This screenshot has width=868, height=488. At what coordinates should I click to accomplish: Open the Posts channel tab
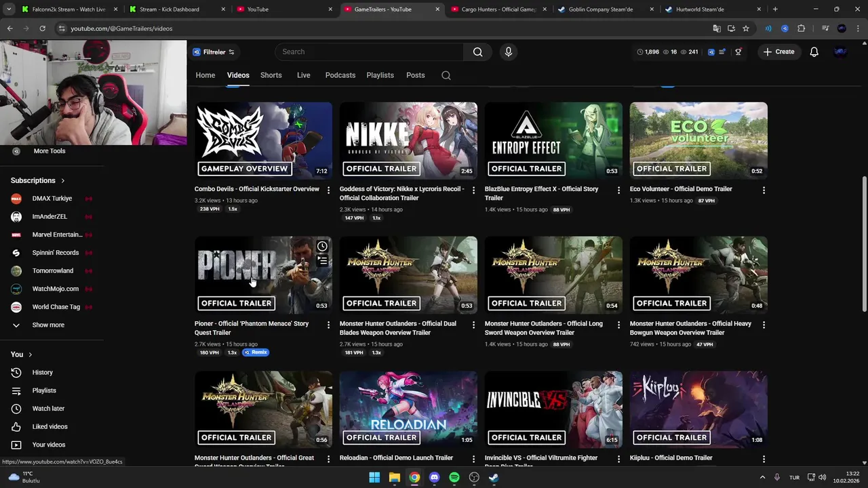coord(416,75)
